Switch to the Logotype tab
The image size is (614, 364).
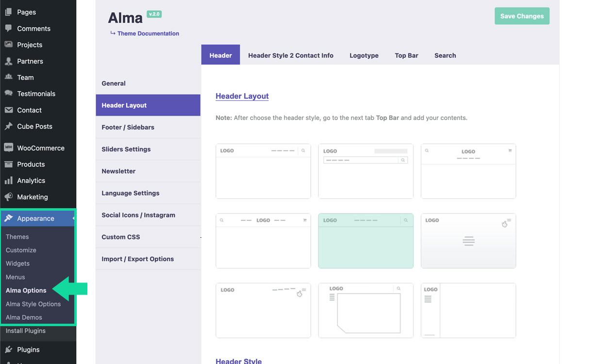[x=364, y=55]
